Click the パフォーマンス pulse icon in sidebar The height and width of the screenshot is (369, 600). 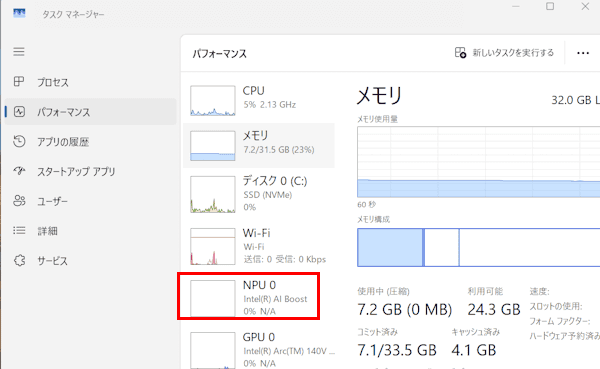click(x=19, y=111)
